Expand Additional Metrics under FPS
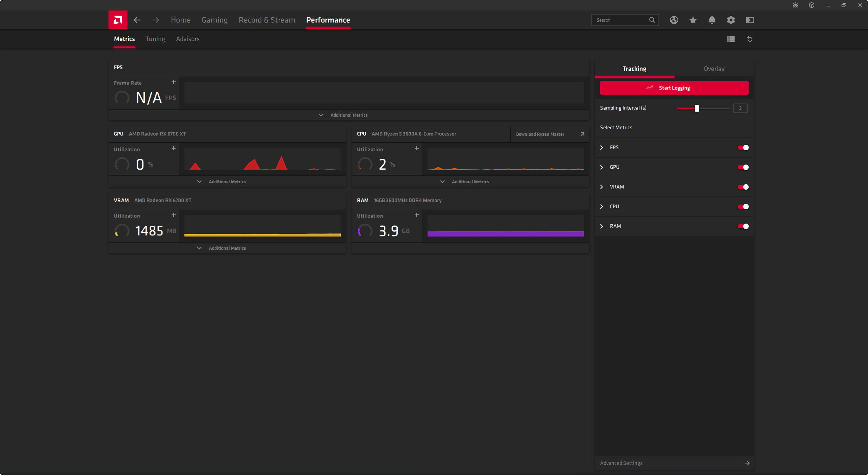Screen dimensions: 868x475 click(349, 115)
